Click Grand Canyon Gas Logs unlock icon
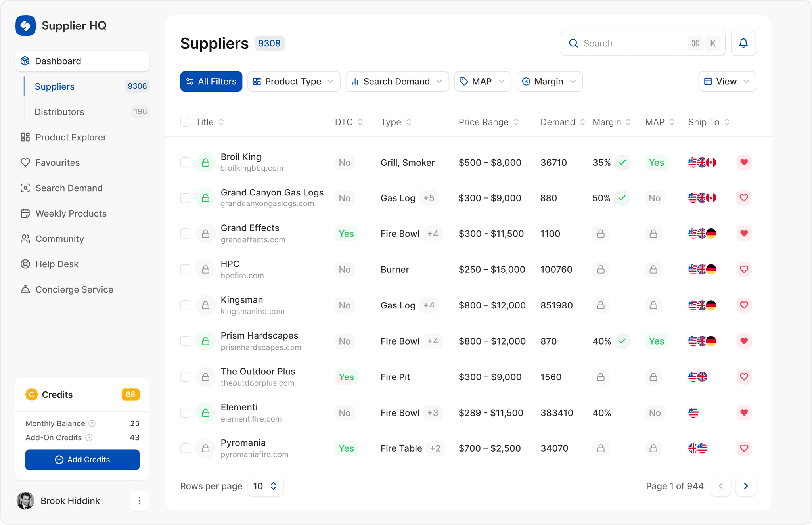 pyautogui.click(x=205, y=198)
